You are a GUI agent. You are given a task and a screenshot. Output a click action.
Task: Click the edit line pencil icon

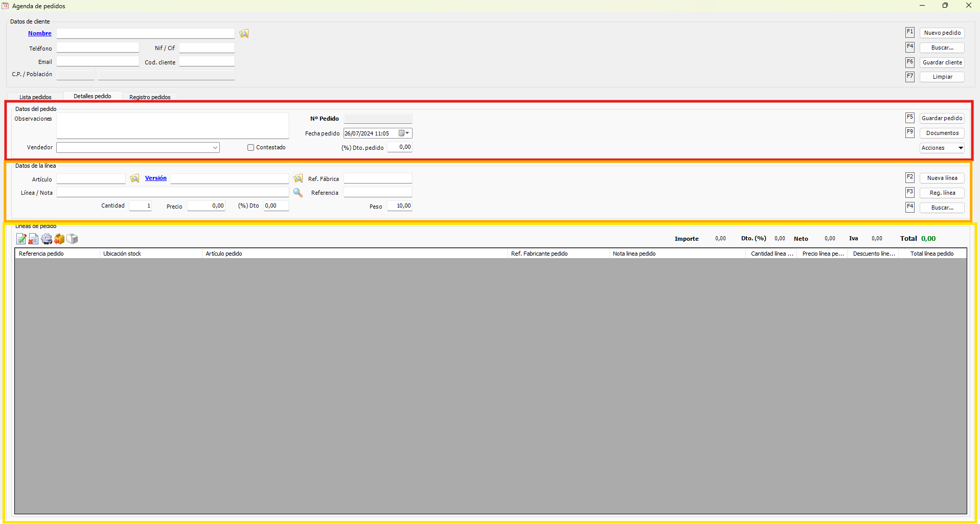coord(21,239)
